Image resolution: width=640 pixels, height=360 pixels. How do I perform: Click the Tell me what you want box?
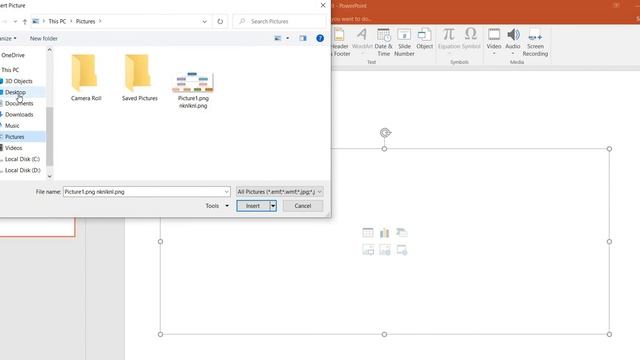351,19
